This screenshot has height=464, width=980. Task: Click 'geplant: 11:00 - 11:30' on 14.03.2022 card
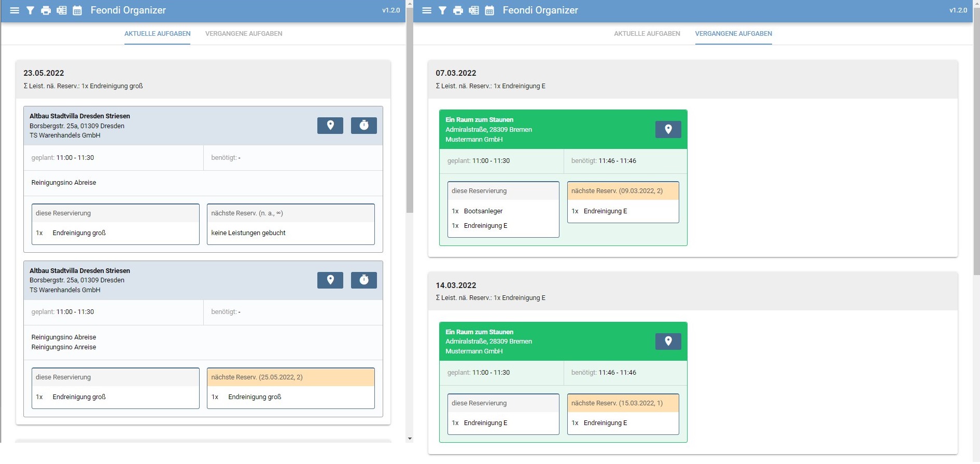click(479, 373)
